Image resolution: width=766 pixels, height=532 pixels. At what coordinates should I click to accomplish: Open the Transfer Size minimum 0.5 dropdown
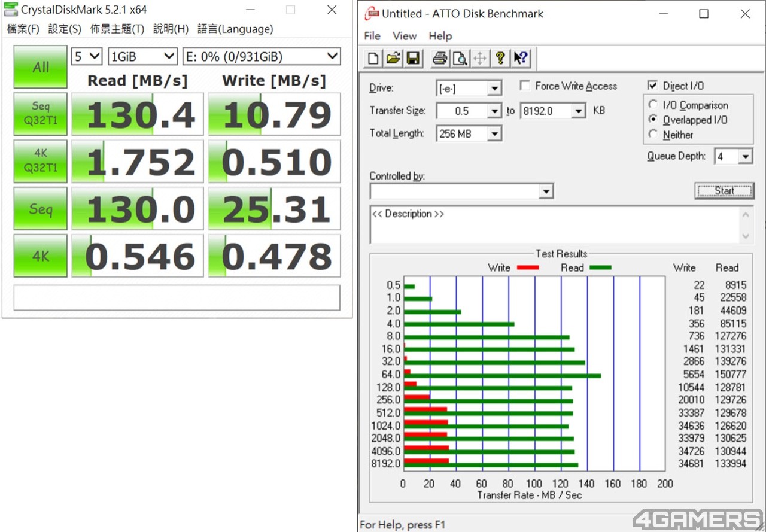click(494, 111)
